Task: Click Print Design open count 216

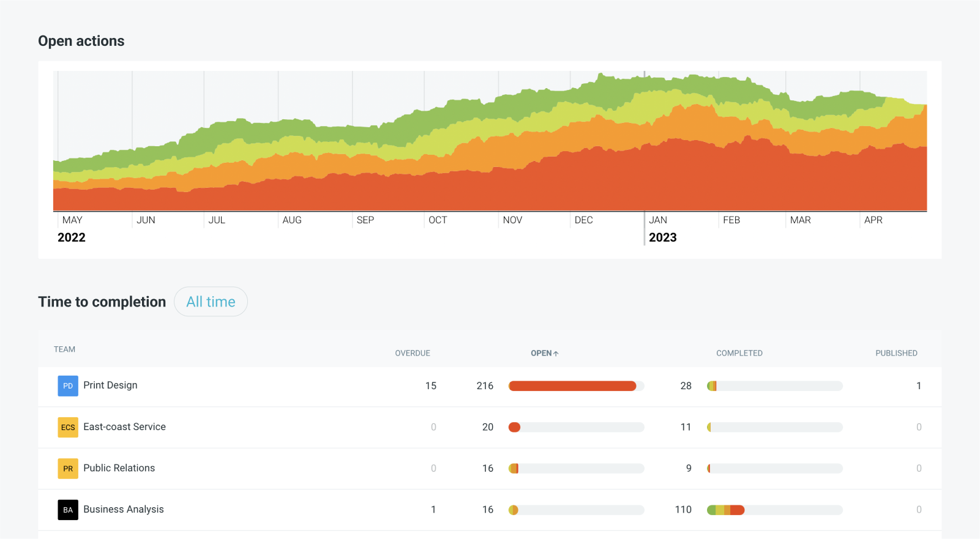Action: click(x=485, y=386)
